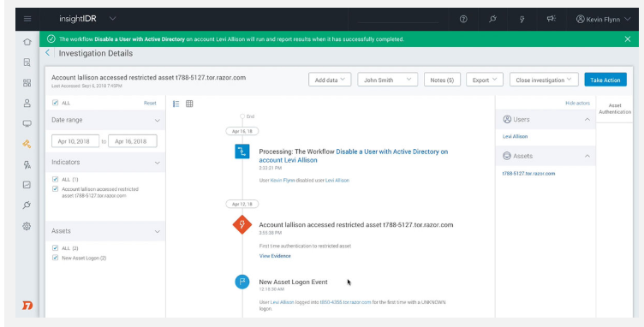Go back with the left chevron arrow

coord(48,52)
